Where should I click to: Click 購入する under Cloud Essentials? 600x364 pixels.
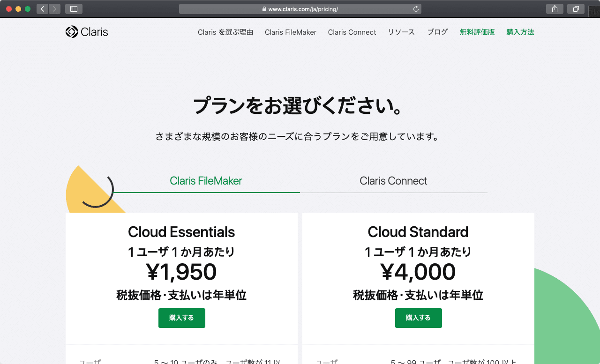181,318
